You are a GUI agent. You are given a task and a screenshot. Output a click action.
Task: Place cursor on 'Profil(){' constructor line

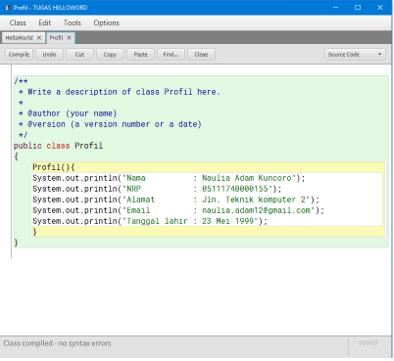(54, 167)
